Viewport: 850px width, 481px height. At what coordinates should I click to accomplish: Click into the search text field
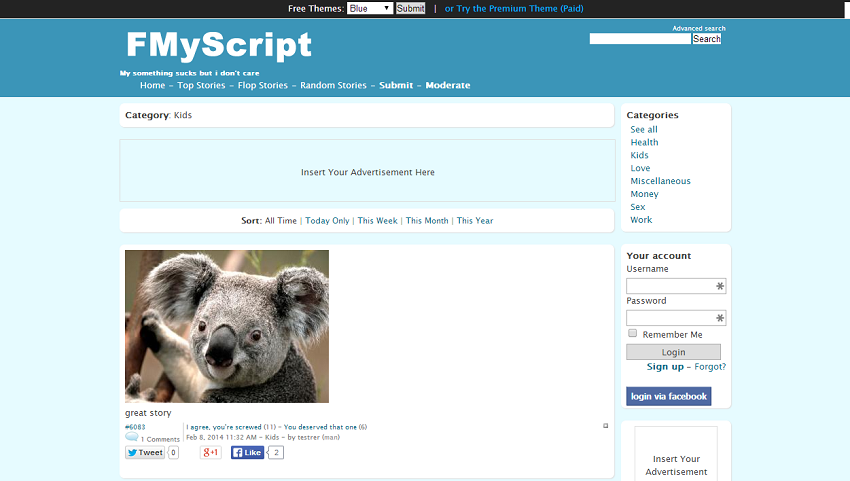tap(640, 39)
